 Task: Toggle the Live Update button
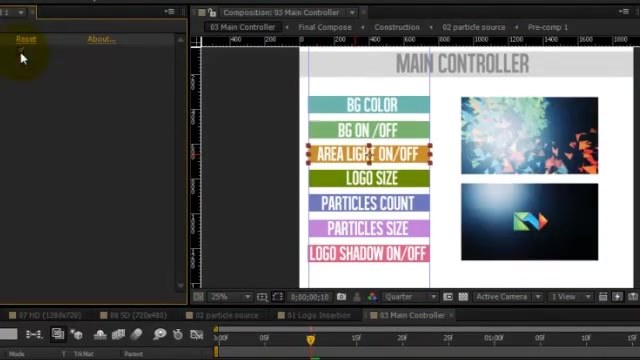[58, 334]
